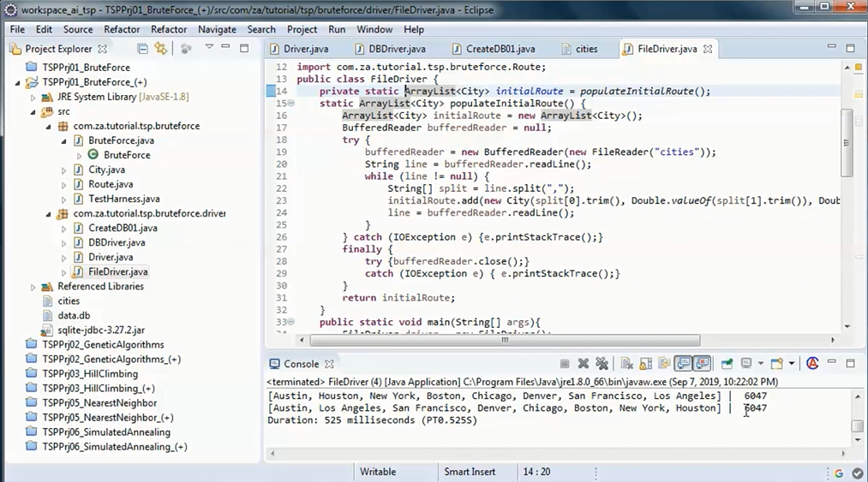Toggle code folding at line 33
This screenshot has width=868, height=482.
click(291, 322)
